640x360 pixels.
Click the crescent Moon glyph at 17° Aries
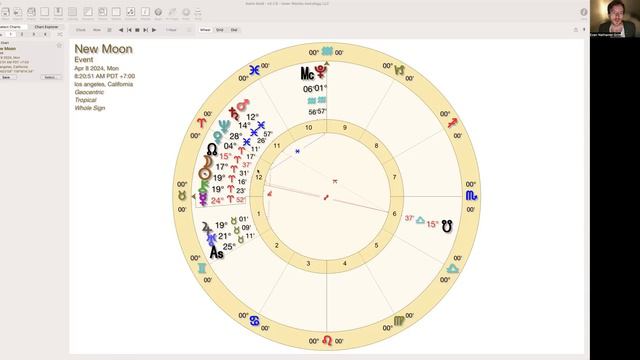208,163
